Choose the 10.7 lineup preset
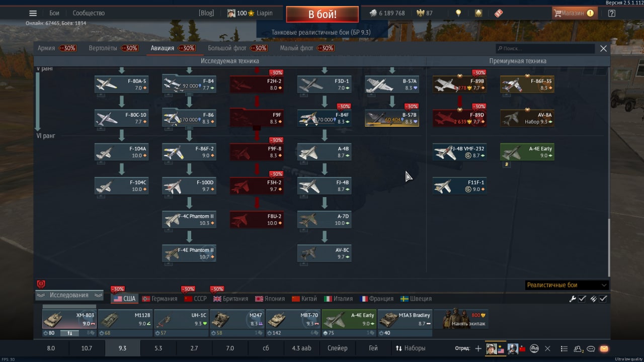The width and height of the screenshot is (644, 362). pyautogui.click(x=87, y=348)
